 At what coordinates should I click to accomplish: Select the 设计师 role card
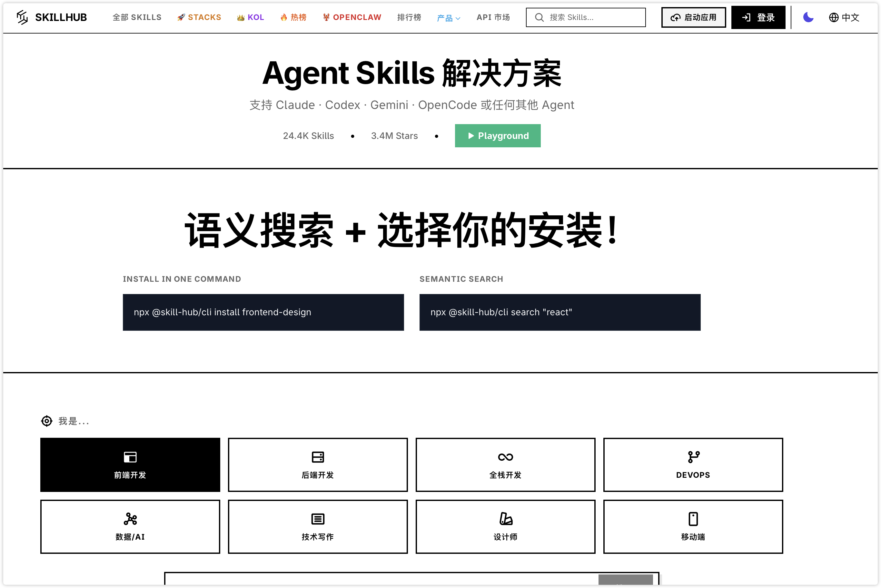(x=505, y=526)
